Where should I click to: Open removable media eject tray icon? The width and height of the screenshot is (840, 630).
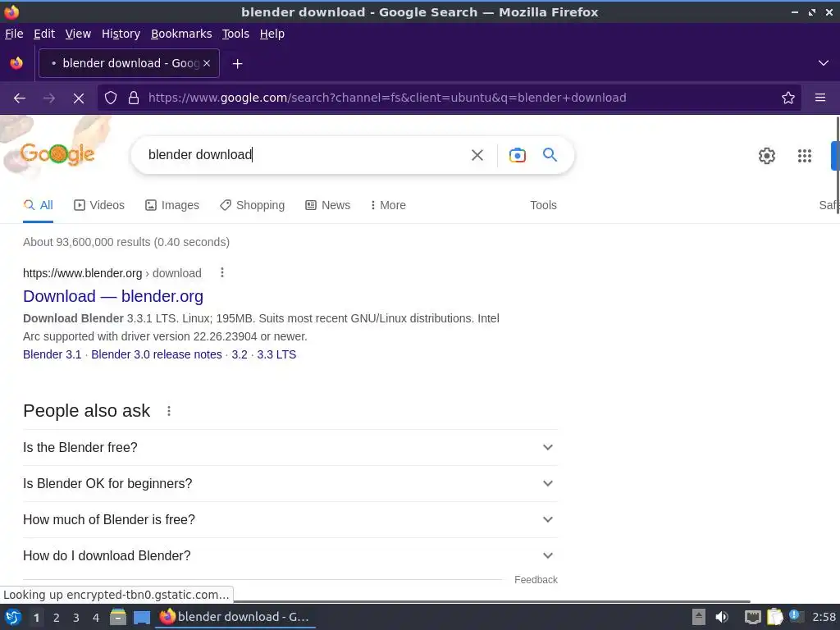(x=699, y=617)
